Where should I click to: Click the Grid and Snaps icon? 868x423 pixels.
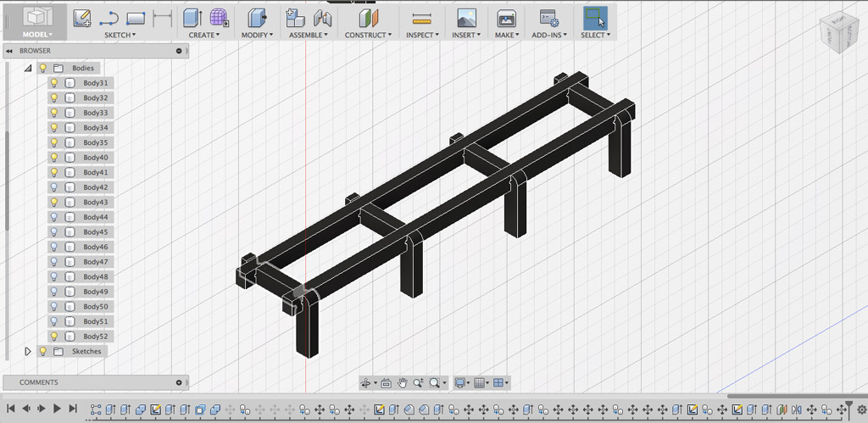[x=480, y=382]
